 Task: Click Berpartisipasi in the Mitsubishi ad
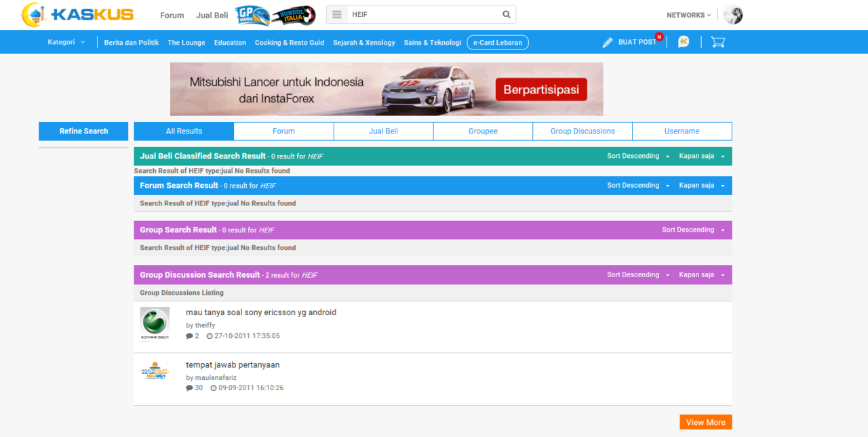point(541,90)
